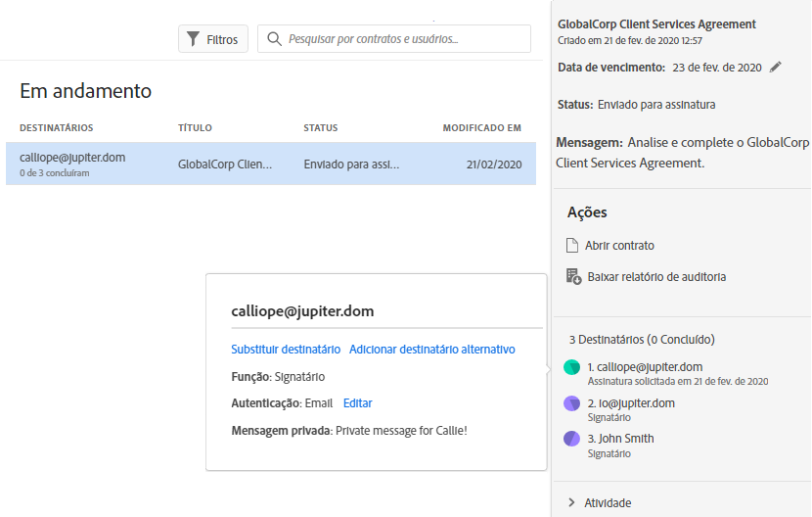Click the Abrir contrato document icon
Image resolution: width=812 pixels, height=517 pixels.
point(572,245)
